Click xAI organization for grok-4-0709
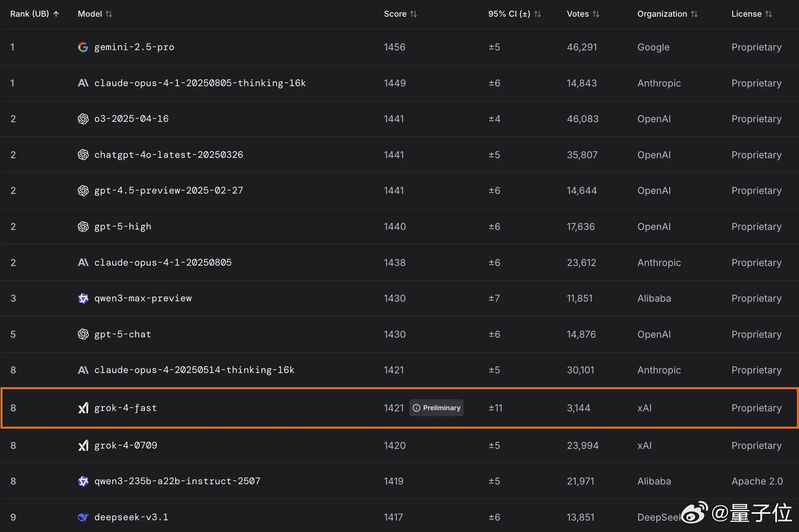 click(x=645, y=445)
